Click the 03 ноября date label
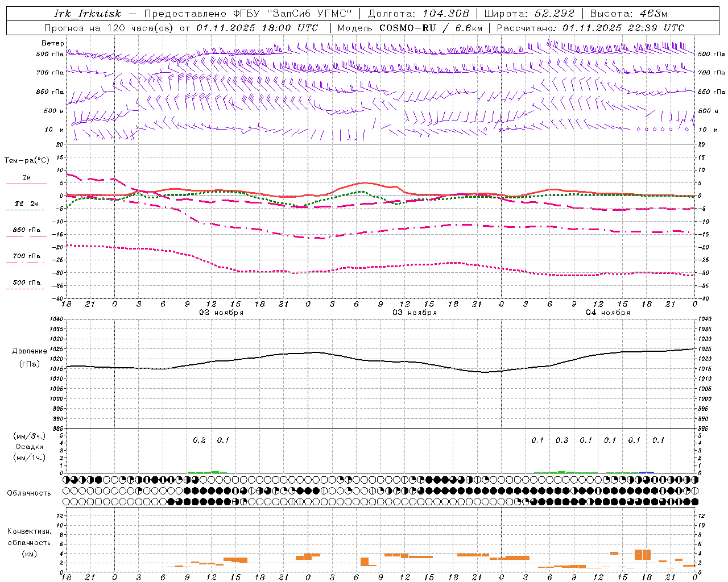This screenshot has height=582, width=728. tap(415, 313)
